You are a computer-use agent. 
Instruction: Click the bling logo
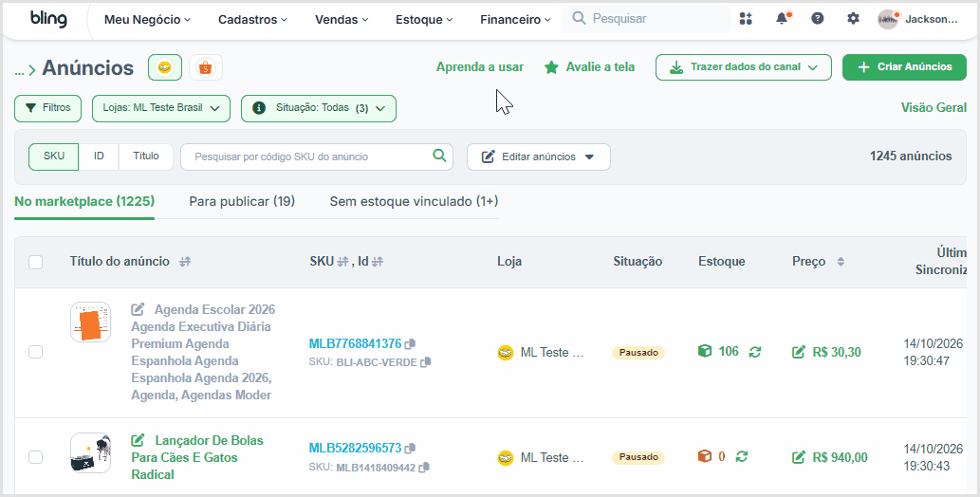(48, 19)
